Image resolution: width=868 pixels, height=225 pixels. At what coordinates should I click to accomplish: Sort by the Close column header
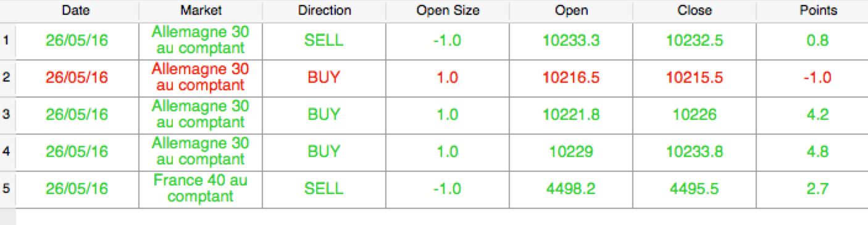pyautogui.click(x=695, y=11)
